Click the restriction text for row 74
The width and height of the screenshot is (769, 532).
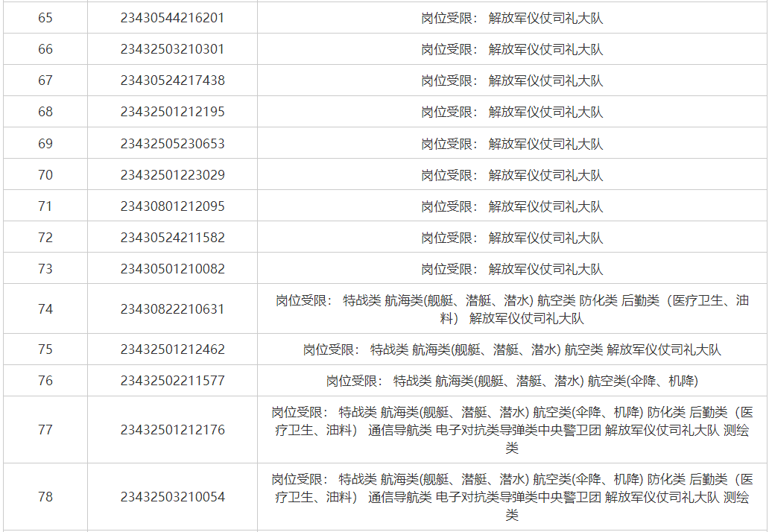click(512, 309)
